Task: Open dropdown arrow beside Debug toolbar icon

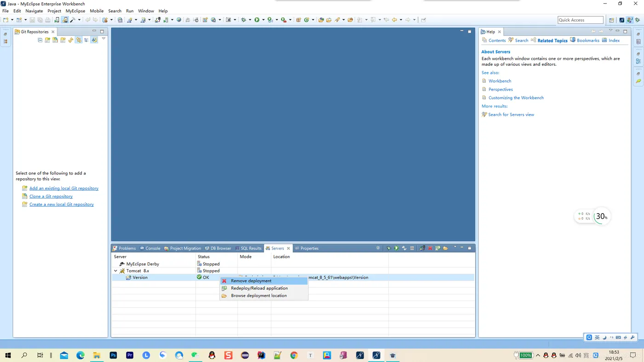Action: pos(250,20)
